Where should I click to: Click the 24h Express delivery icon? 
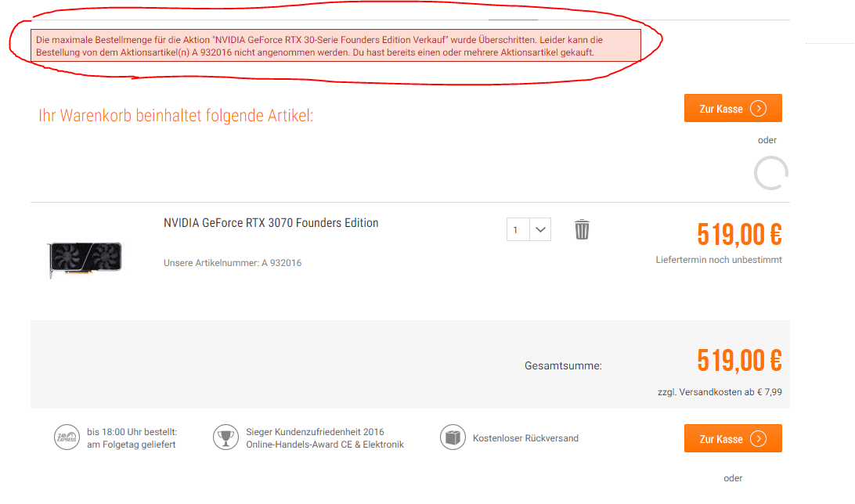67,437
